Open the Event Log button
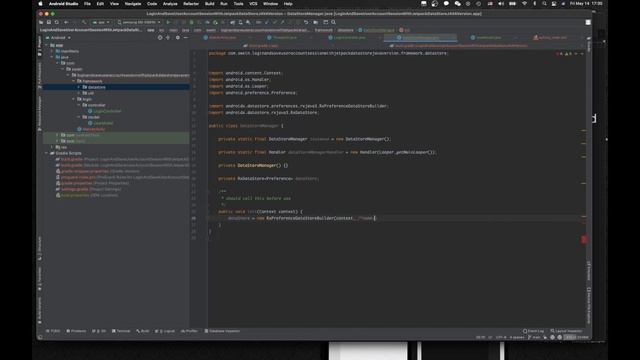 point(533,331)
